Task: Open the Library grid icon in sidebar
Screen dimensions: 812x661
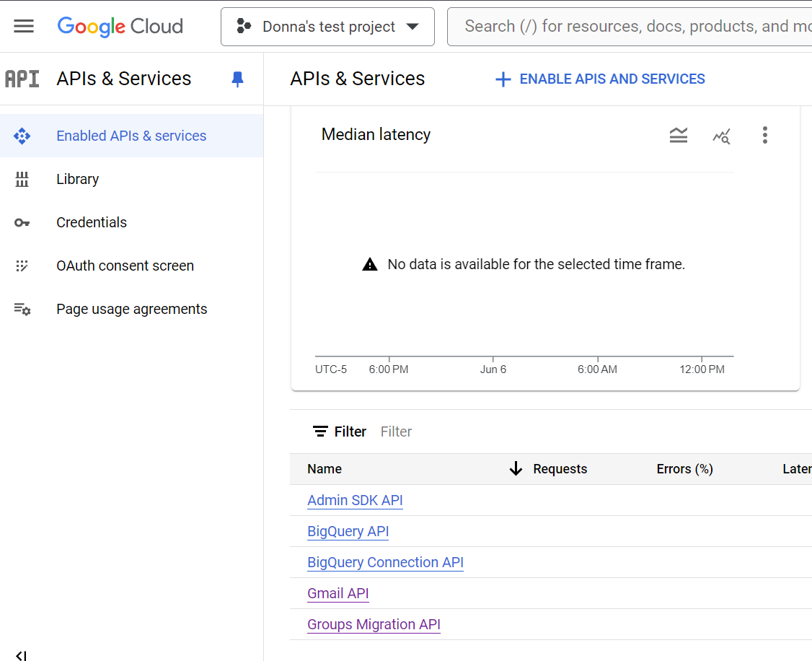Action: 22,179
